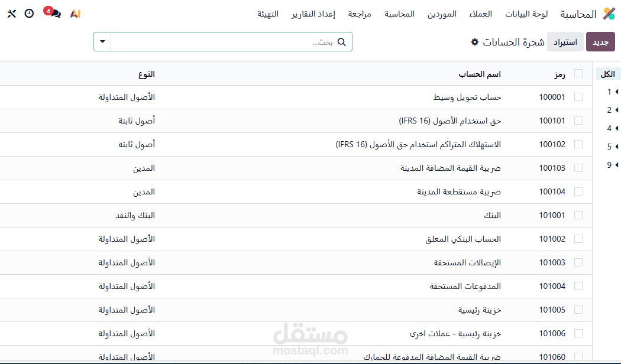Click the tools icon in the top bar

[x=11, y=13]
